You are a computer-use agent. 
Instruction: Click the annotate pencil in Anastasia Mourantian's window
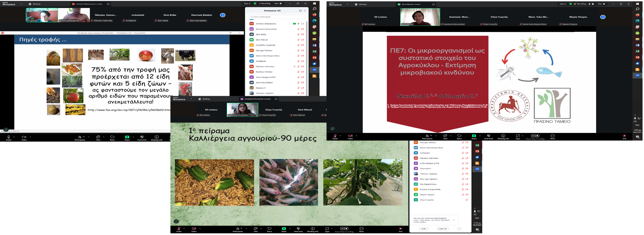point(176,221)
